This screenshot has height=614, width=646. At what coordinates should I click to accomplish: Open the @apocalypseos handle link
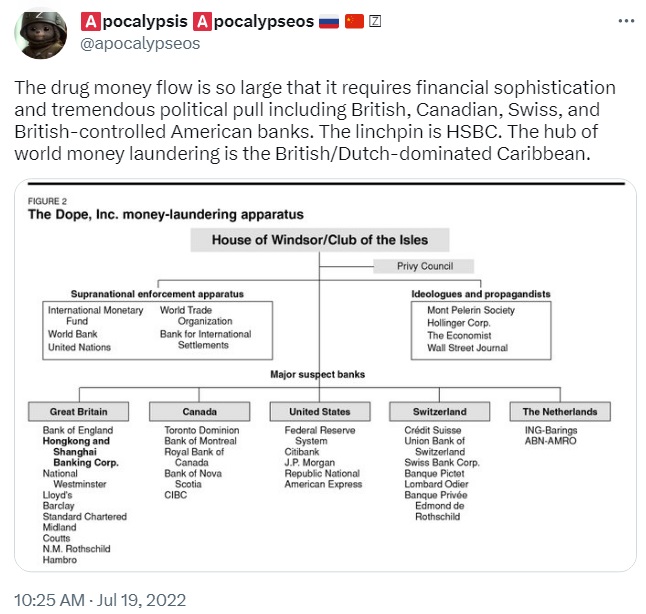coord(140,43)
